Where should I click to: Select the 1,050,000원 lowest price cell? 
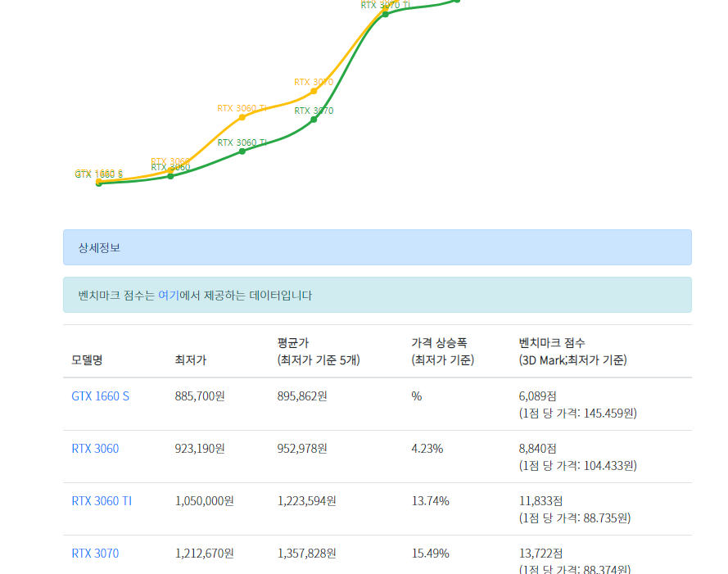pos(204,501)
